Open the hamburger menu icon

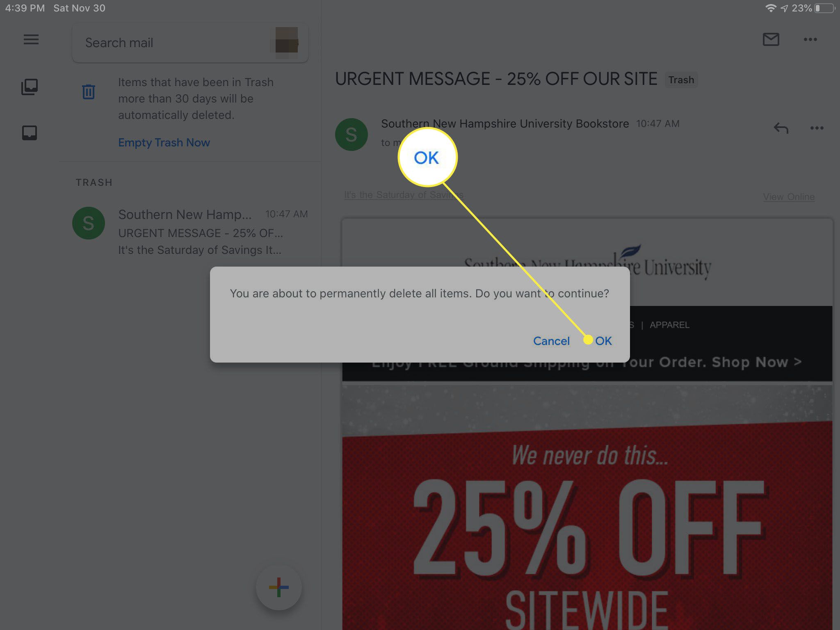click(30, 39)
